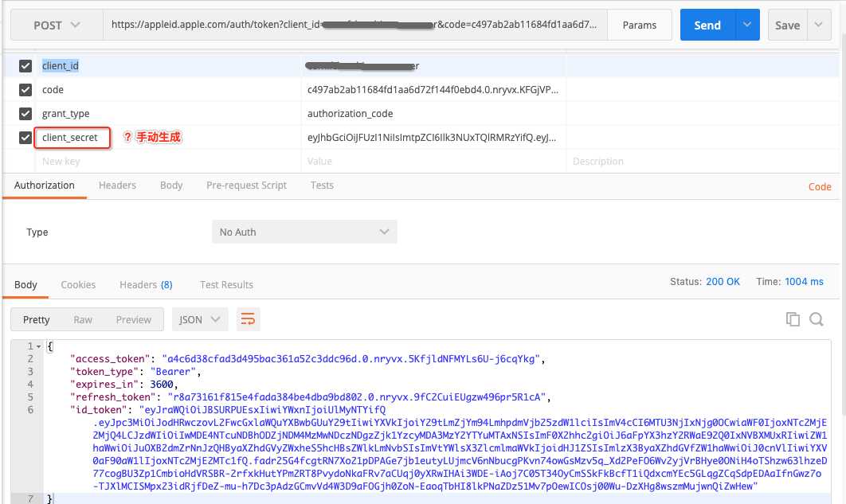
Task: Open the Test Results tab
Action: [x=226, y=284]
